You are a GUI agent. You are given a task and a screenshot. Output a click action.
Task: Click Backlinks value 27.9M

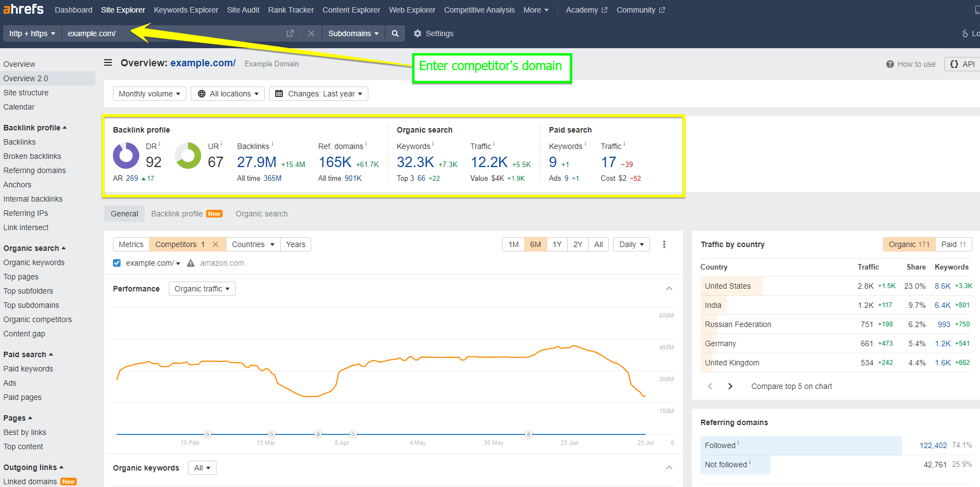pos(257,162)
